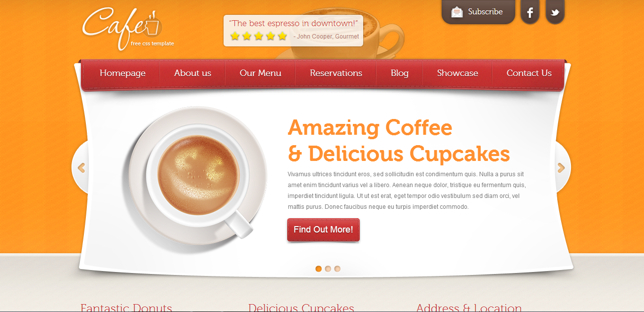Click the five-star rating icons
This screenshot has width=644, height=312.
[259, 36]
